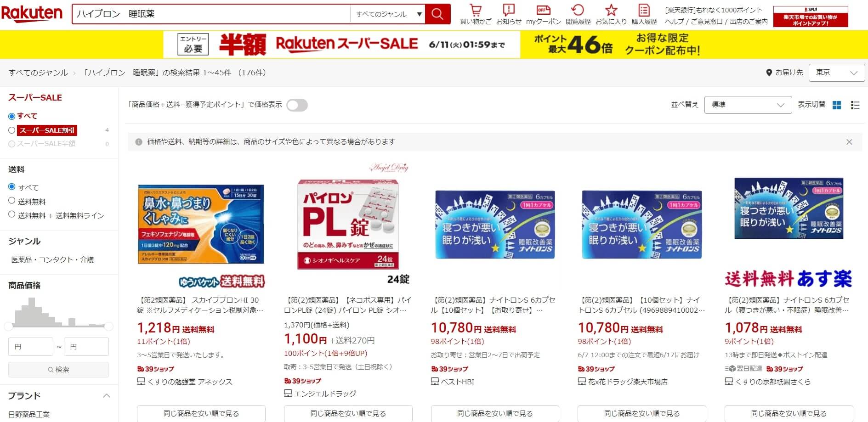Collapse the ブランド section chevron

107,396
